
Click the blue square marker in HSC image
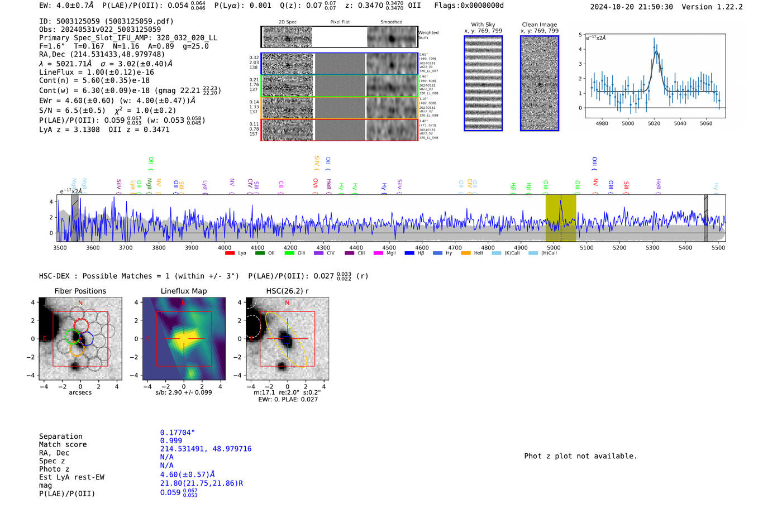[x=286, y=339]
